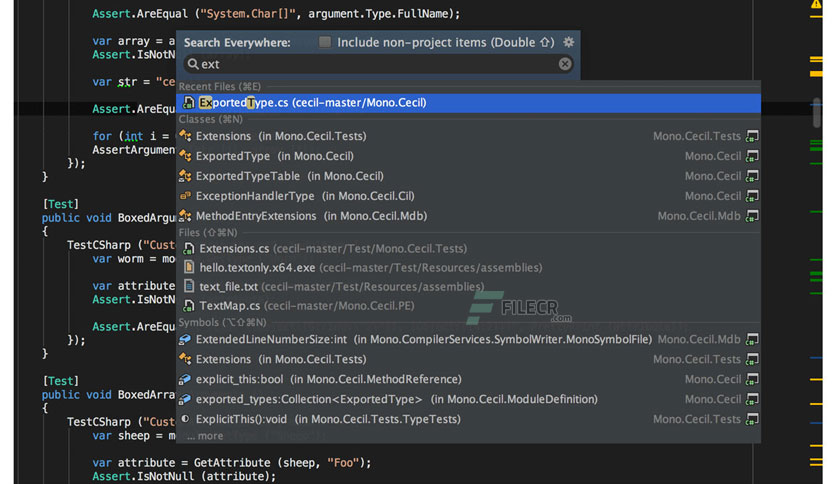Show more results via '... more'
836x484 pixels.
pos(205,435)
